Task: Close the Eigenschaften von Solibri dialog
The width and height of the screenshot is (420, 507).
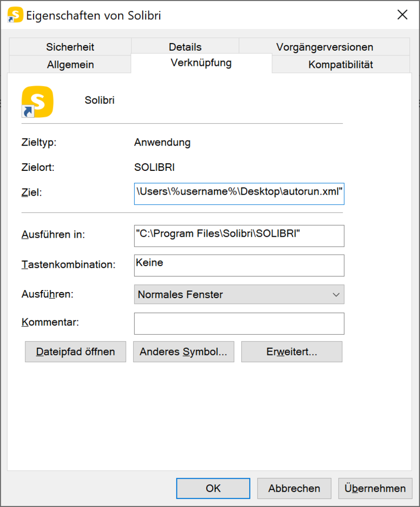Action: coord(402,15)
